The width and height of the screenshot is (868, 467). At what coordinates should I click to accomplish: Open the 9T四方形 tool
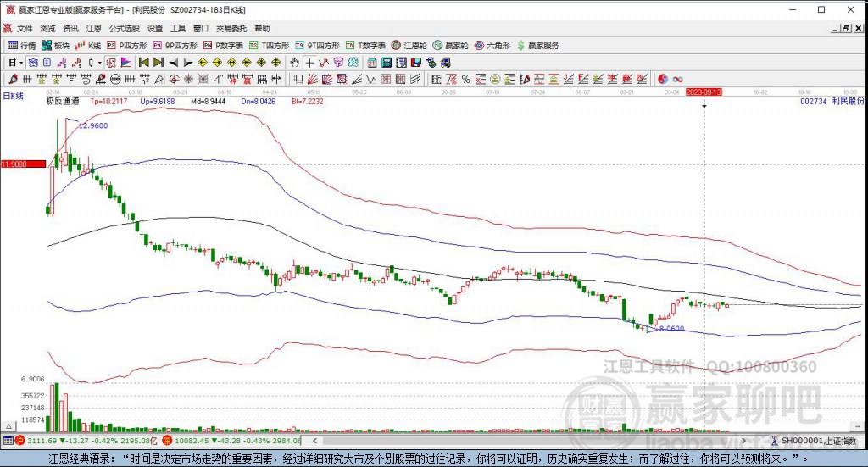point(317,46)
